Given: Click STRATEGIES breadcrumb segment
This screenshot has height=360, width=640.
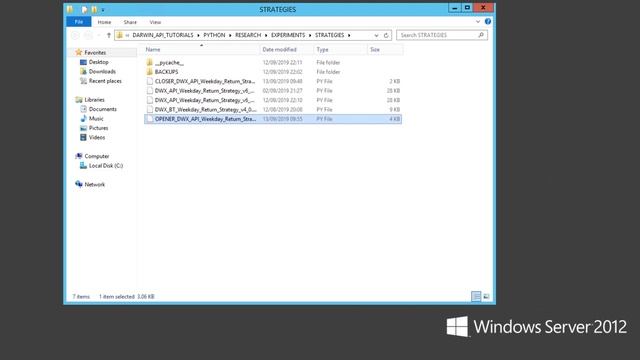Looking at the screenshot, I should 329,35.
